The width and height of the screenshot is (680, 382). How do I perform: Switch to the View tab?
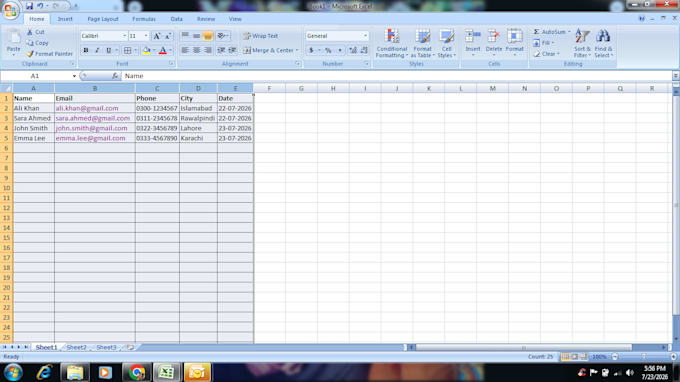point(235,19)
